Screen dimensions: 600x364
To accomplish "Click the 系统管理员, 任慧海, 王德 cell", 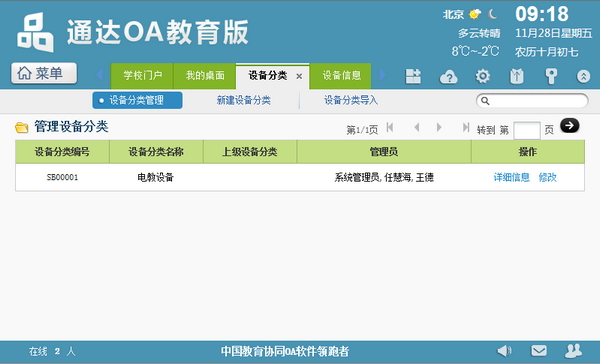I will click(x=384, y=177).
